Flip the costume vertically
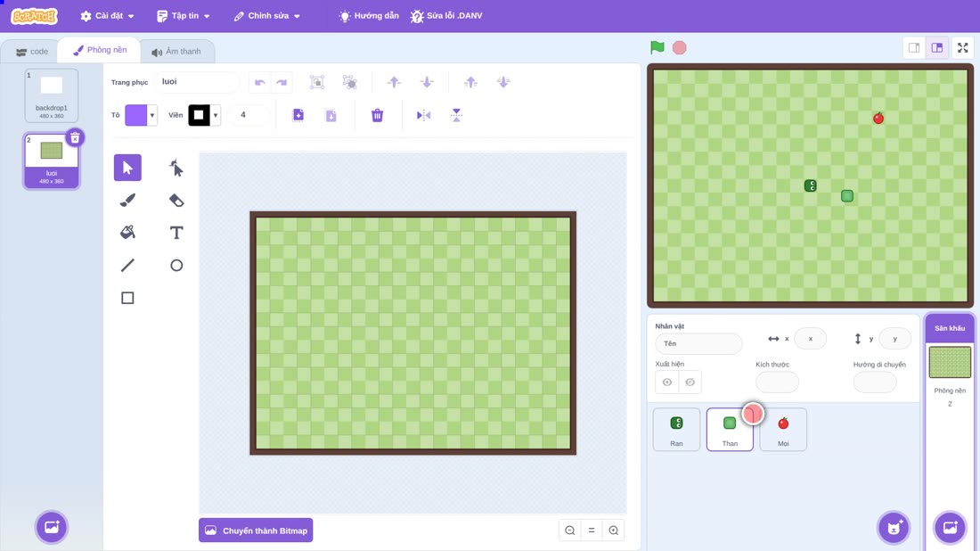 [456, 115]
